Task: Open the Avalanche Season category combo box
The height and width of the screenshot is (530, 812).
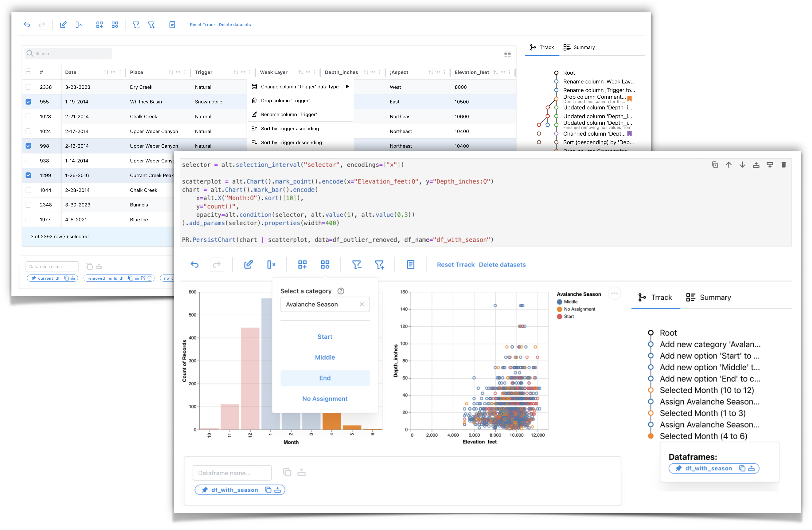Action: tap(325, 304)
